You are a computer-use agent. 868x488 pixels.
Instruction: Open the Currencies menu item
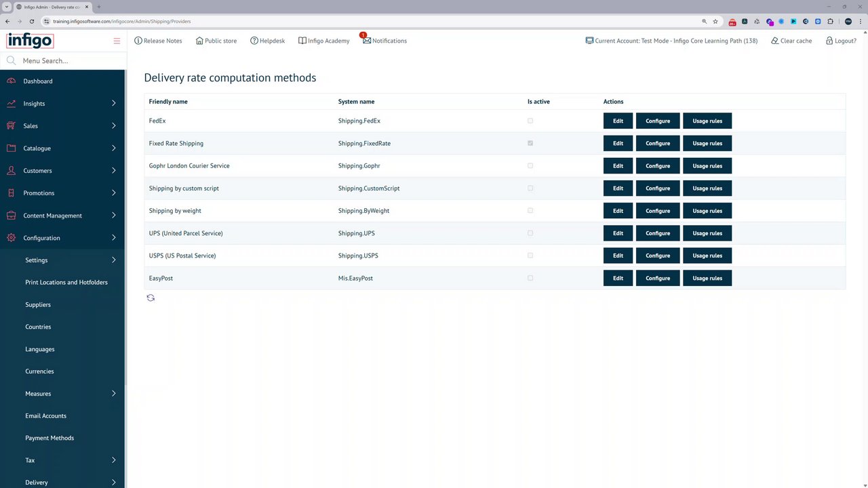click(39, 371)
